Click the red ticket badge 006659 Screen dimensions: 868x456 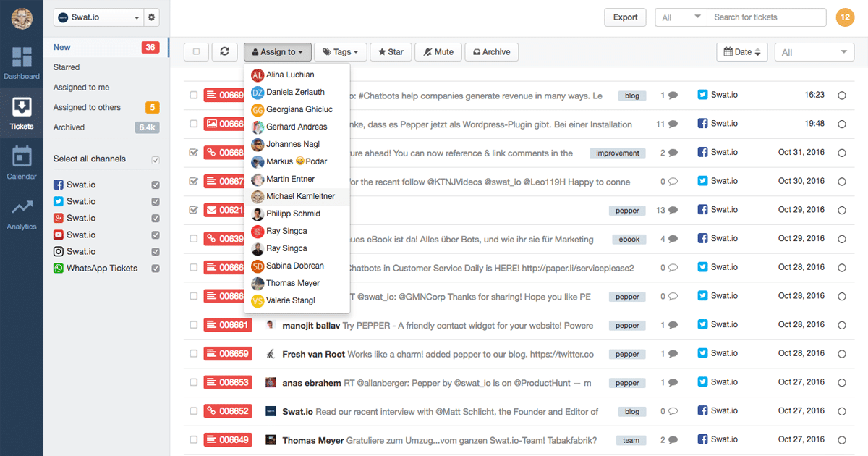228,354
